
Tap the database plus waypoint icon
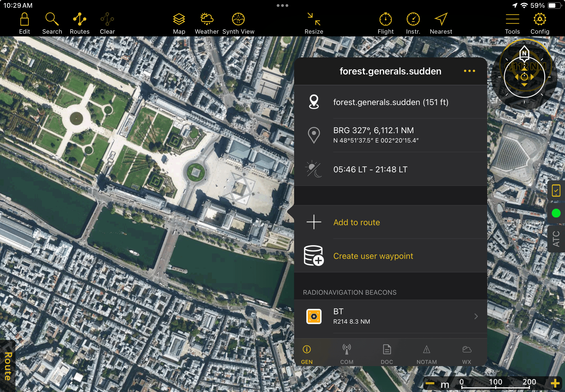314,256
